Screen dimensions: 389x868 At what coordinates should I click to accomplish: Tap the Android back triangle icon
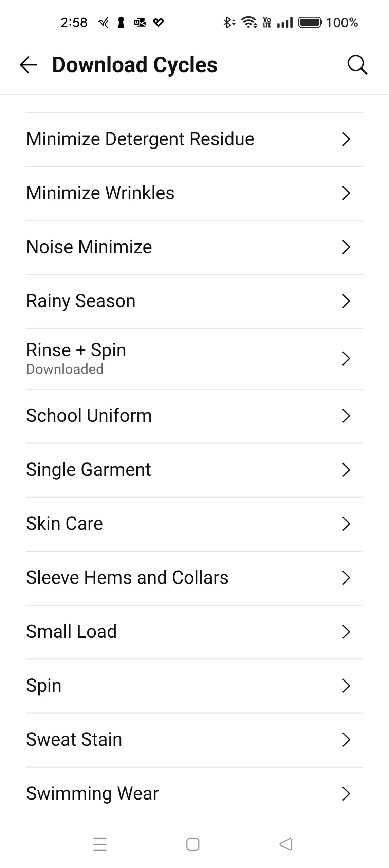pyautogui.click(x=285, y=844)
